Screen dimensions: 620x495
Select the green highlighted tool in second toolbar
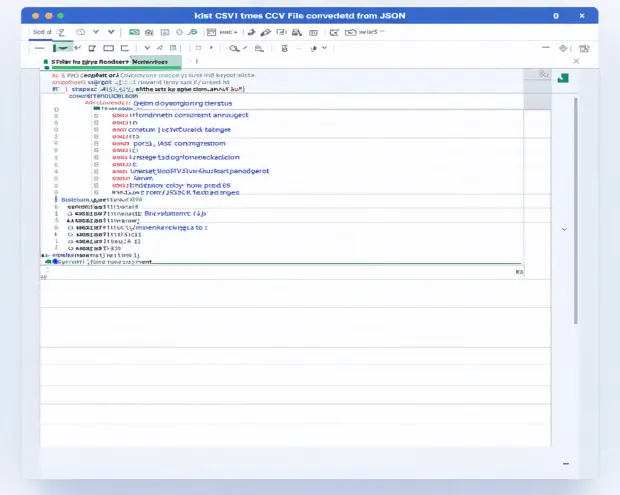62,48
